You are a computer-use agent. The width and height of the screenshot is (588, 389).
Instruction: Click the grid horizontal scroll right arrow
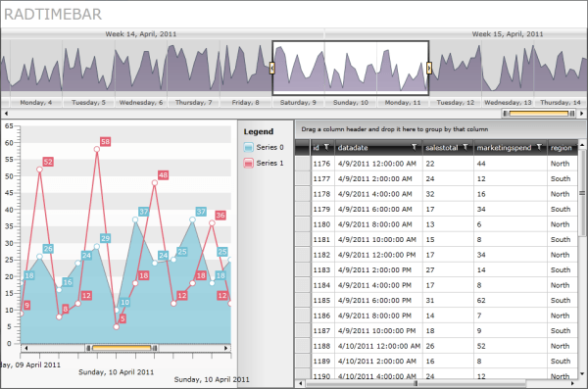click(x=572, y=383)
